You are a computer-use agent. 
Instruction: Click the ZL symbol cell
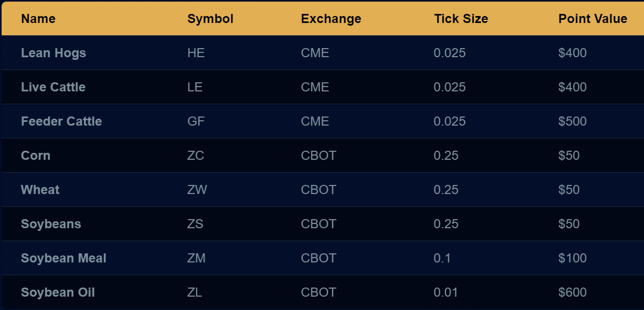194,292
